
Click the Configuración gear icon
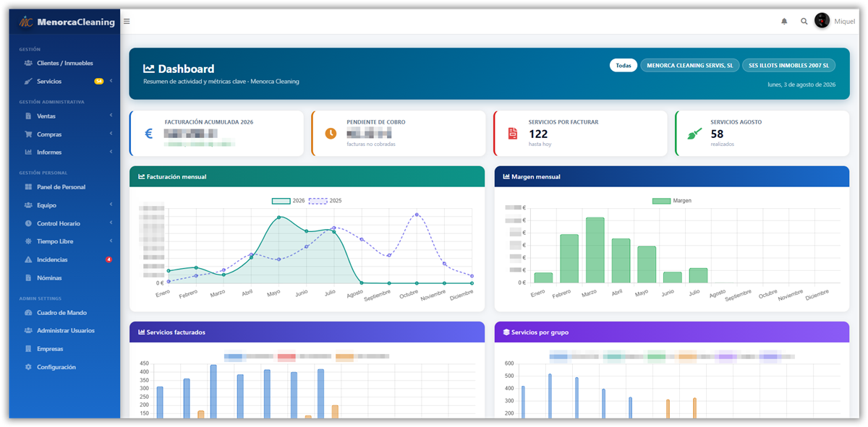pos(28,367)
